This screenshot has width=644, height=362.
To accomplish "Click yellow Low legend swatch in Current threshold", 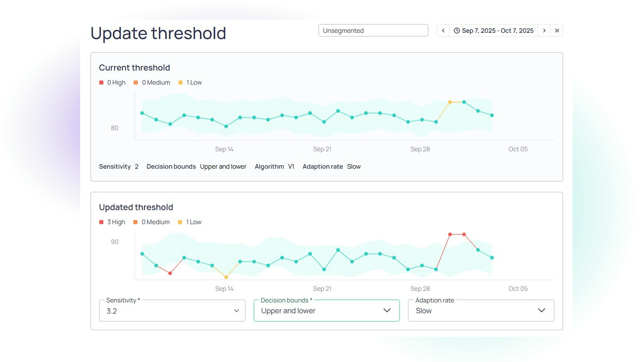I will [180, 82].
